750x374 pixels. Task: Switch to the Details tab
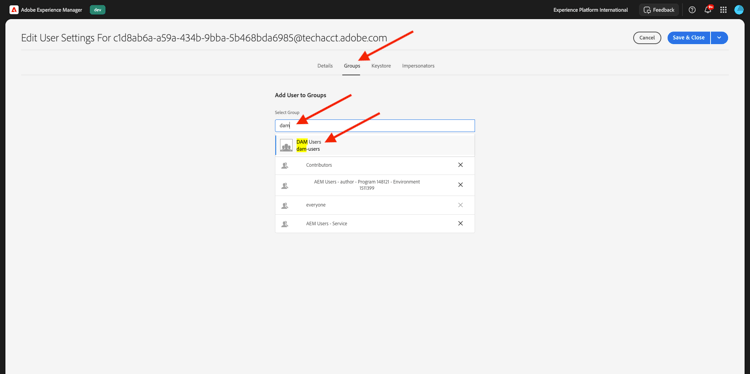325,66
